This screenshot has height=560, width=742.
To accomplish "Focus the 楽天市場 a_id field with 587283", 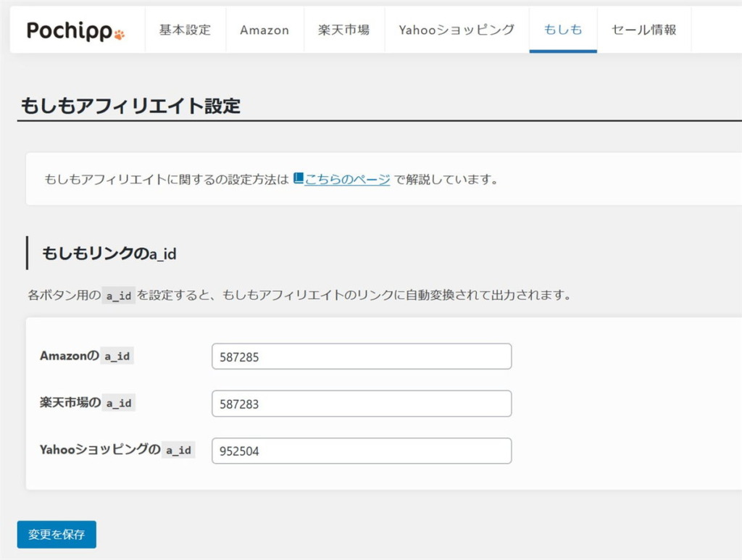I will (362, 404).
